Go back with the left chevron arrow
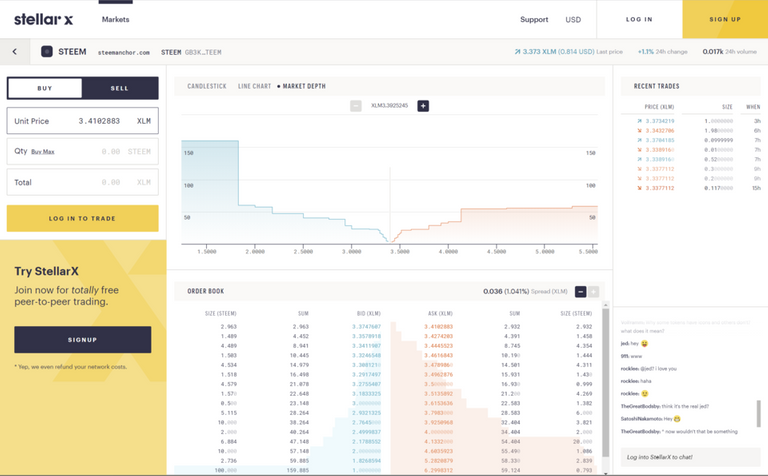The height and width of the screenshot is (476, 768). (x=15, y=51)
